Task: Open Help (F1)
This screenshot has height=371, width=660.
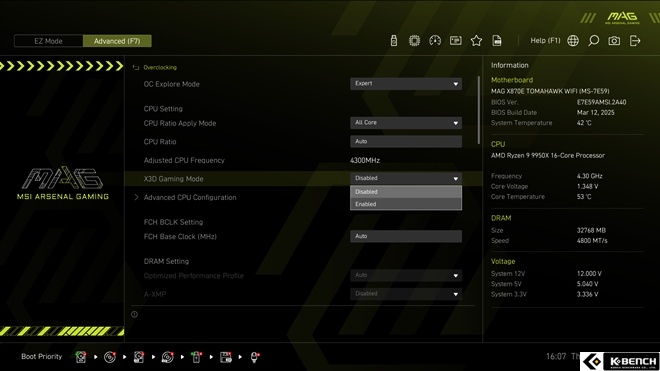Action: (545, 40)
